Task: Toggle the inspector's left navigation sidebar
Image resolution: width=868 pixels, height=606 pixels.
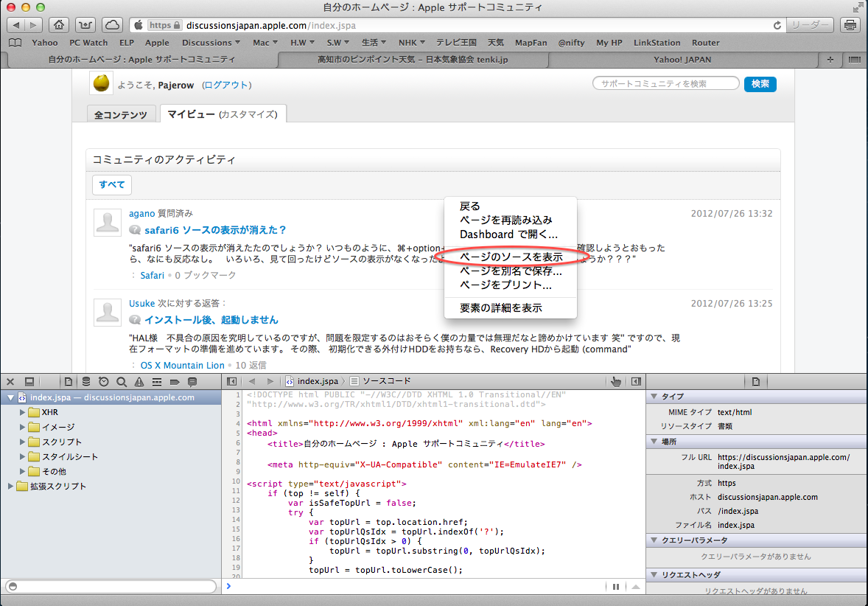Action: (x=231, y=381)
